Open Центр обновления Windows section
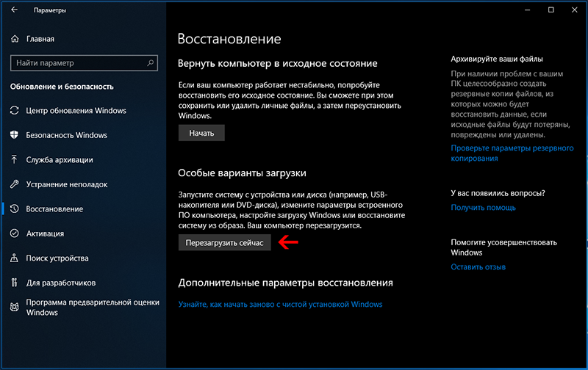588x370 pixels. pyautogui.click(x=76, y=110)
